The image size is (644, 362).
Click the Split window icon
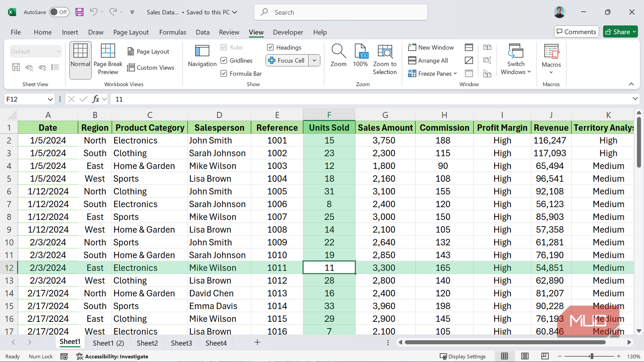[x=469, y=47]
